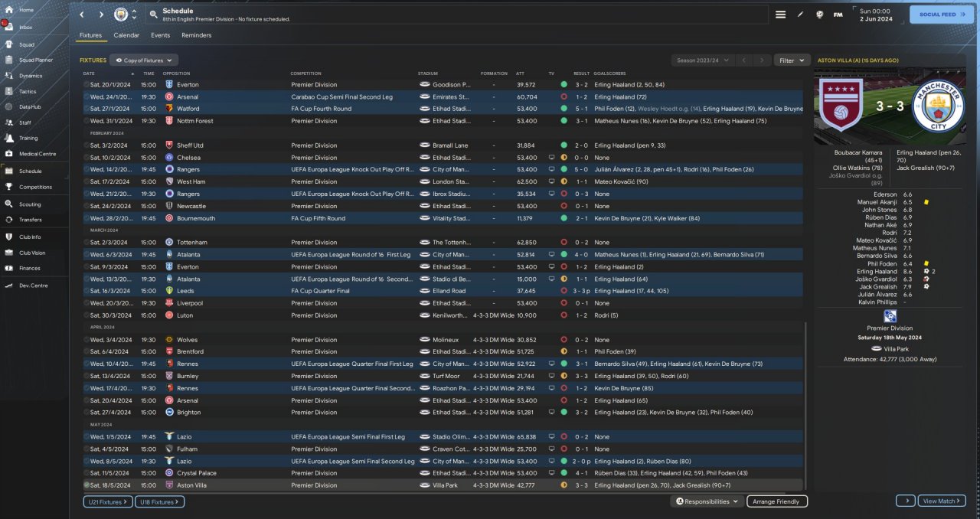Click the fixtures list vertical scrollbar
Image resolution: width=980 pixels, height=519 pixels.
point(807,406)
